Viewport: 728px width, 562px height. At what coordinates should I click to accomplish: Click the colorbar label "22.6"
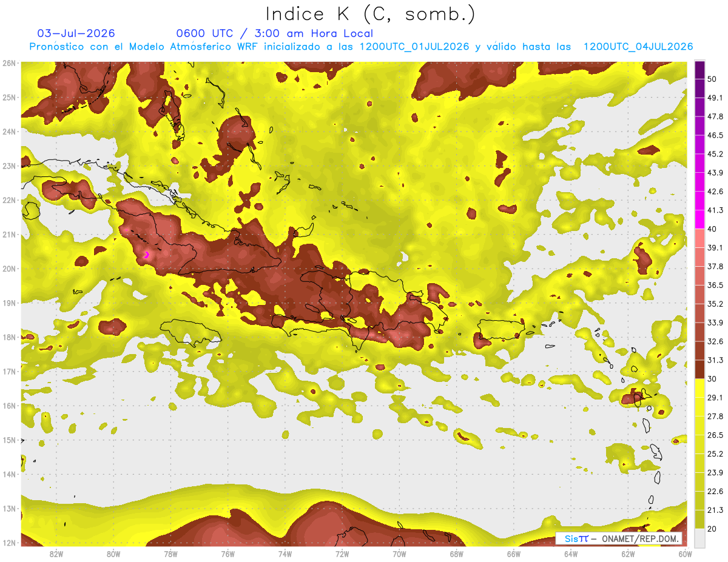pos(715,491)
